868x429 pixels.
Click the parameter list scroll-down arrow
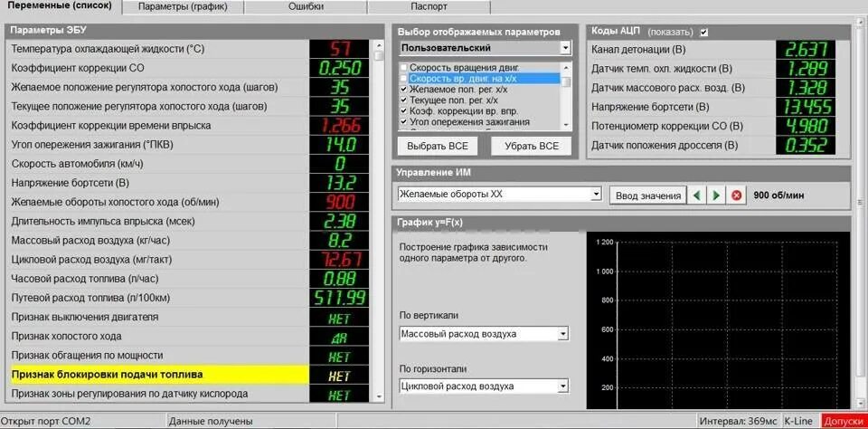click(379, 396)
